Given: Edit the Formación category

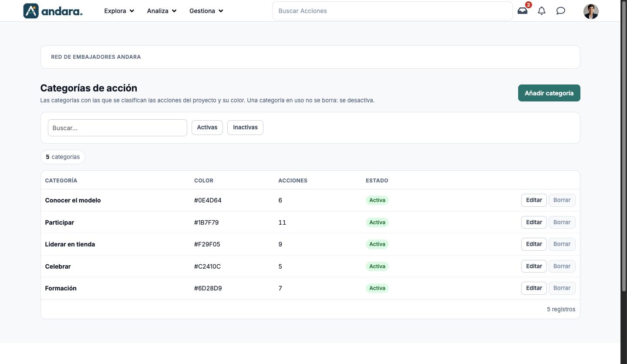Looking at the screenshot, I should (x=534, y=288).
